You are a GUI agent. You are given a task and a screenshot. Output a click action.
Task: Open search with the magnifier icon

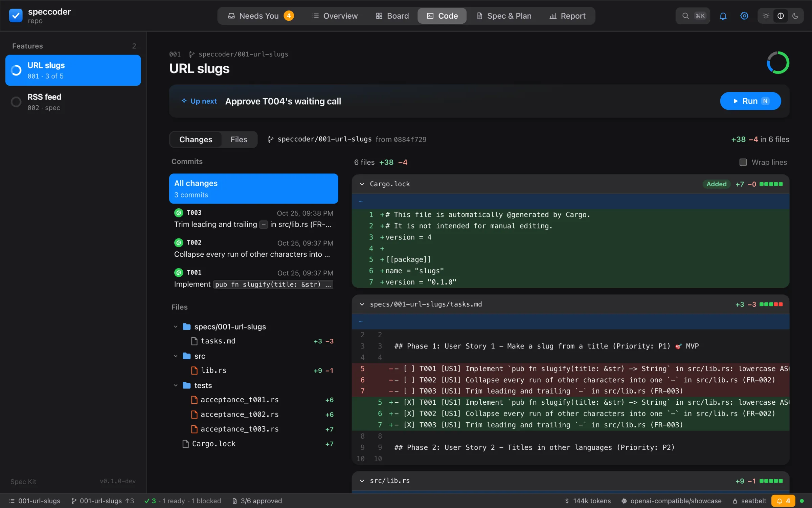[685, 16]
